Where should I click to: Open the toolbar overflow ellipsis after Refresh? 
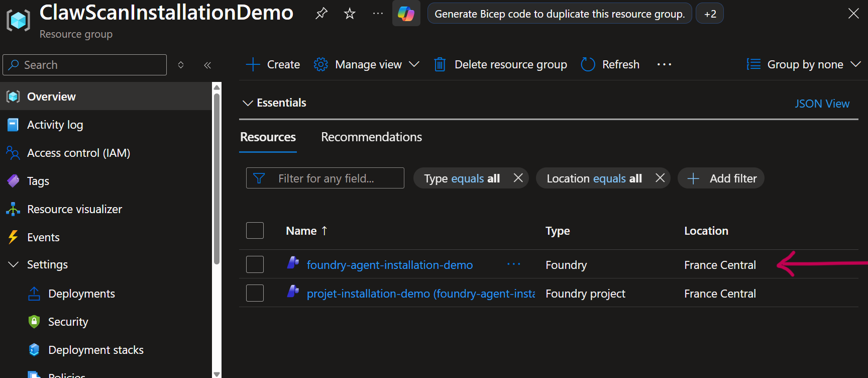tap(664, 64)
